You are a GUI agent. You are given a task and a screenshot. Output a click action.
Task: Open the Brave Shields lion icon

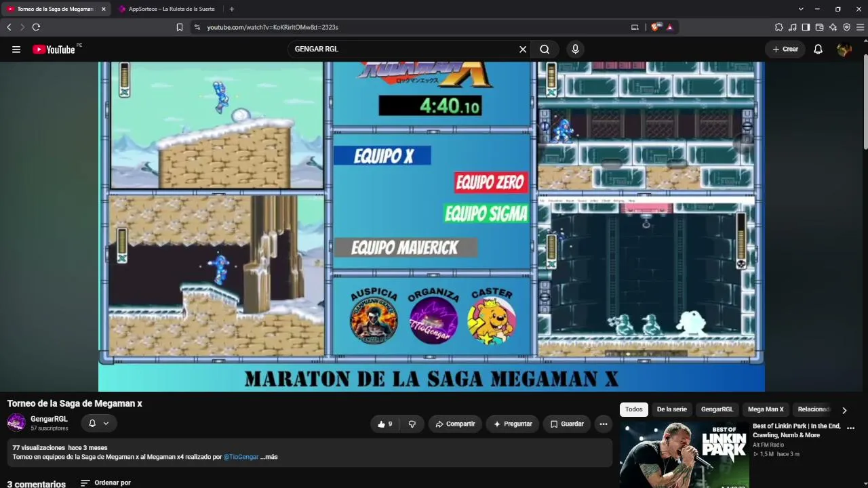(x=655, y=27)
